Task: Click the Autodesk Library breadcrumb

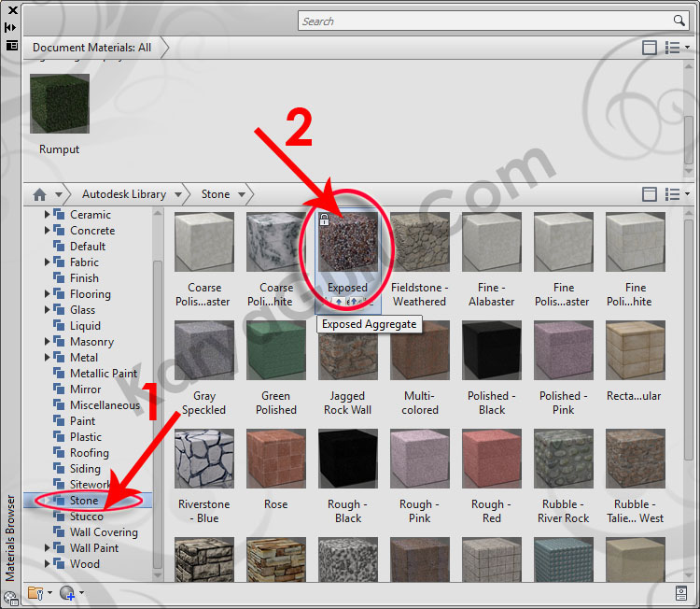Action: [123, 194]
